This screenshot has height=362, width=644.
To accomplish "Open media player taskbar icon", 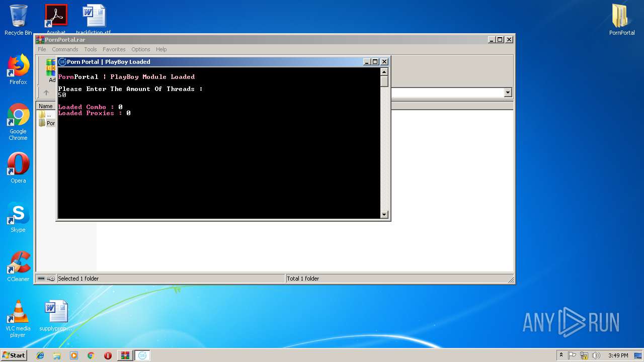I will point(74,355).
